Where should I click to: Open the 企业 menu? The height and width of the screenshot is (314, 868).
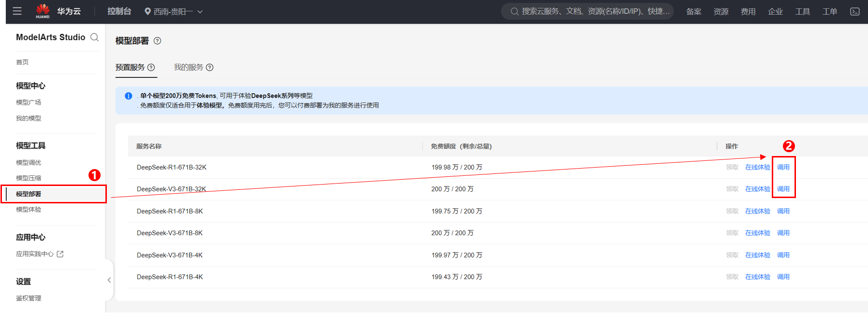pos(775,12)
